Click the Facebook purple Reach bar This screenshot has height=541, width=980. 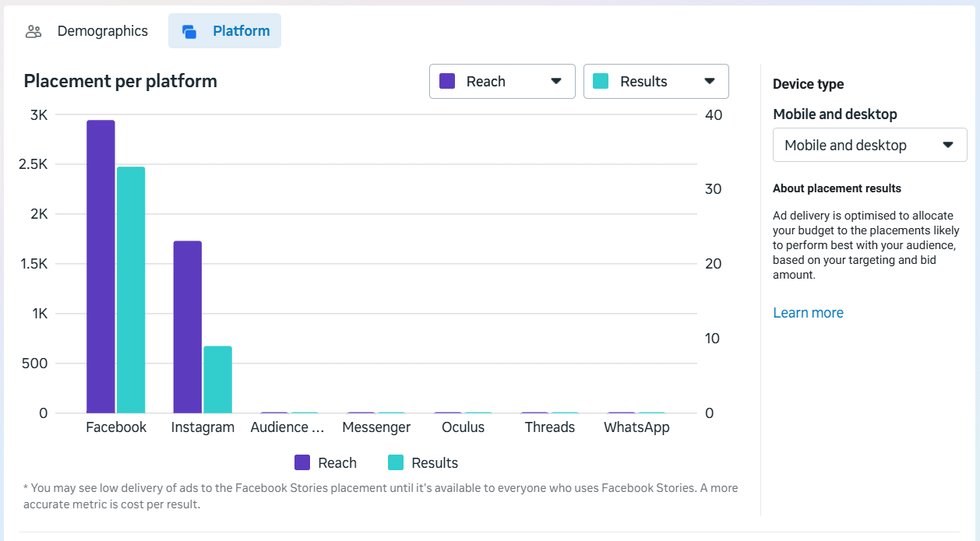[x=100, y=266]
